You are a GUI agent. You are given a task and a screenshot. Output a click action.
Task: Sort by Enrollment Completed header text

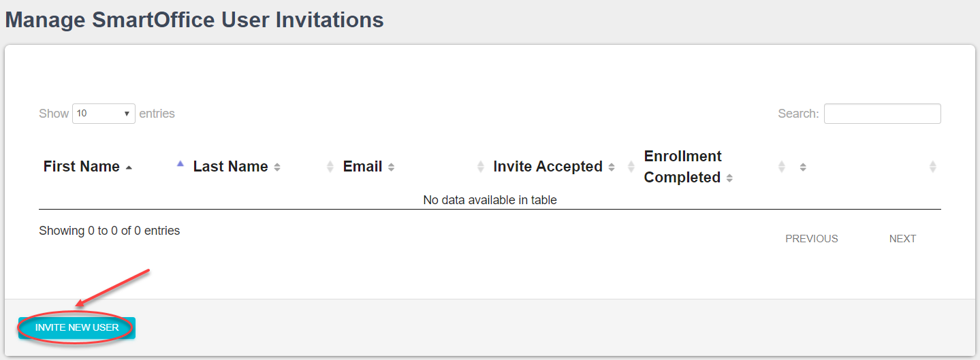click(x=682, y=167)
